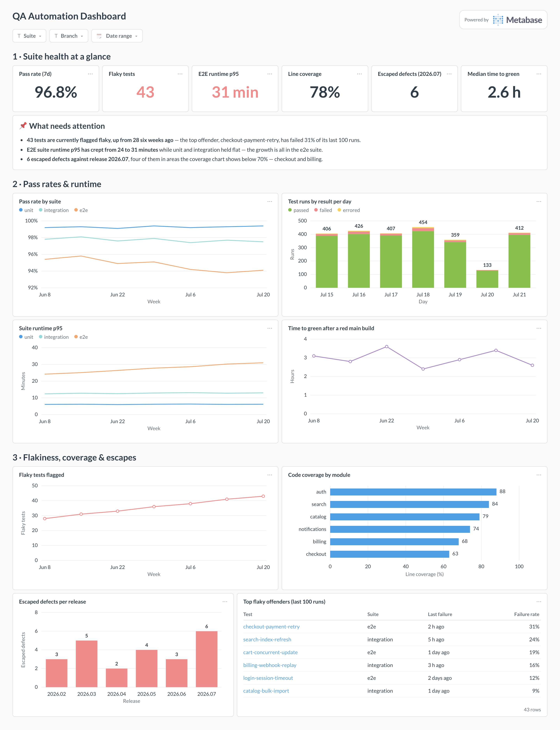Sort table by Test column header
The height and width of the screenshot is (730, 560).
click(x=248, y=614)
